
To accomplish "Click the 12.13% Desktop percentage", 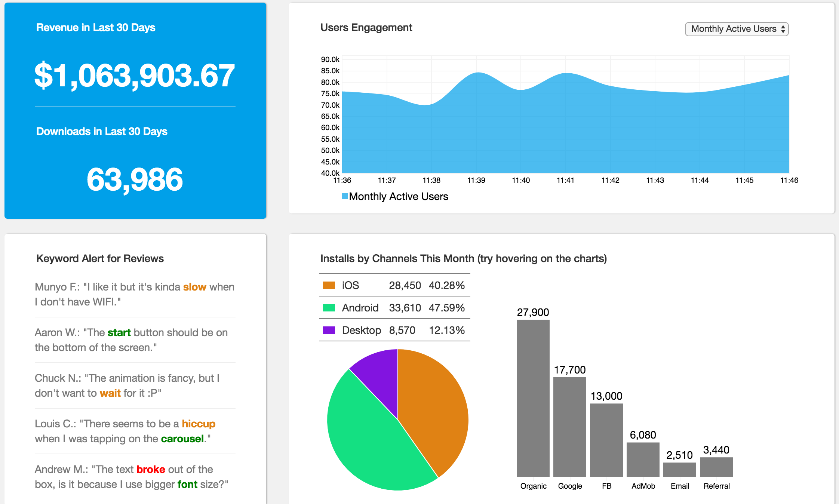I will (x=447, y=330).
